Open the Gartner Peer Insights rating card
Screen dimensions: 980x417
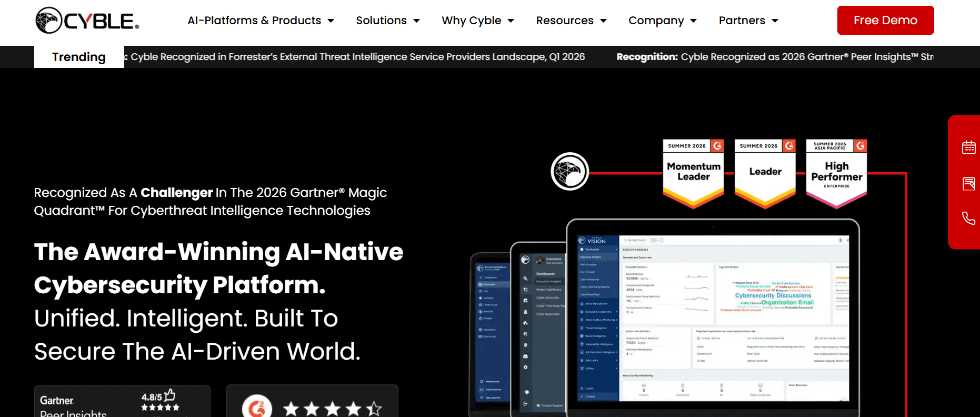pyautogui.click(x=122, y=402)
